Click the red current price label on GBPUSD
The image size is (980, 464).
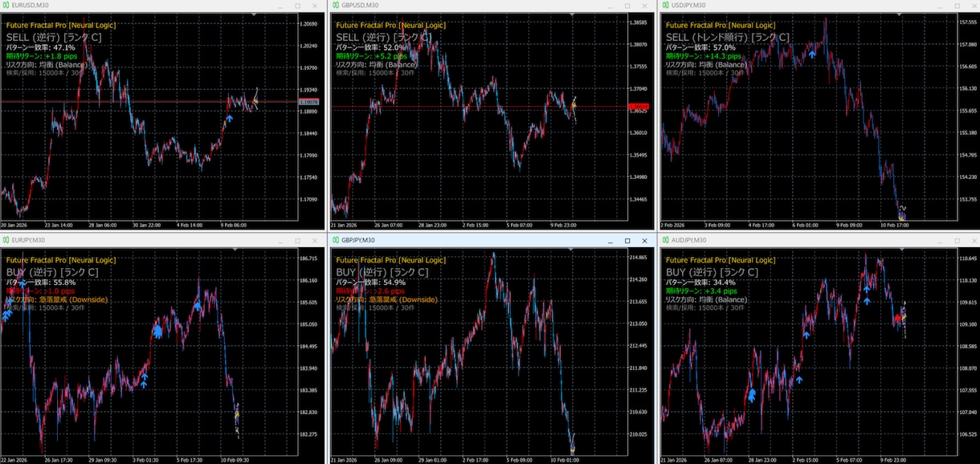tap(639, 107)
